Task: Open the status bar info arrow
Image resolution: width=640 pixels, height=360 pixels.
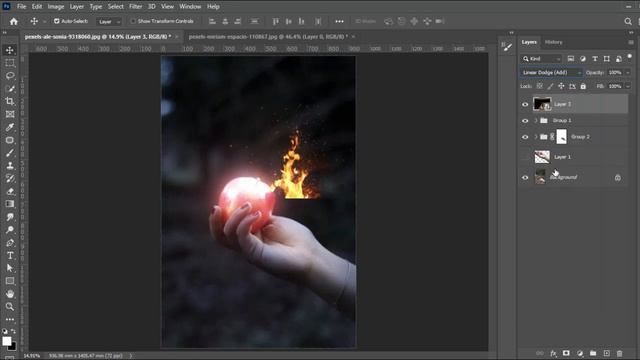Action: tap(131, 356)
